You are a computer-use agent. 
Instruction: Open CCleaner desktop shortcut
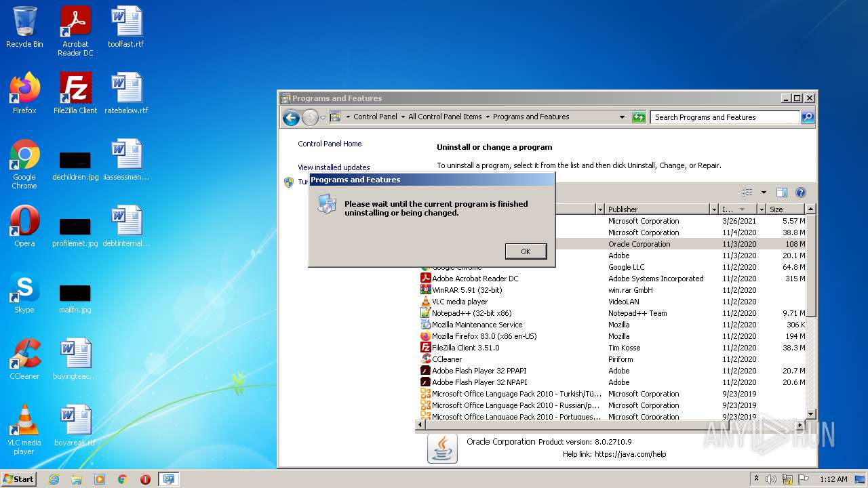click(x=24, y=359)
